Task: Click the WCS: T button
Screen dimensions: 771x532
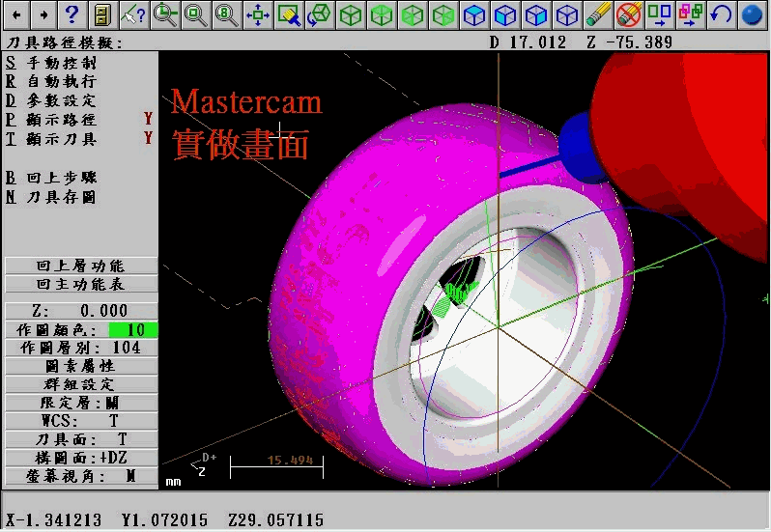Action: [81, 421]
